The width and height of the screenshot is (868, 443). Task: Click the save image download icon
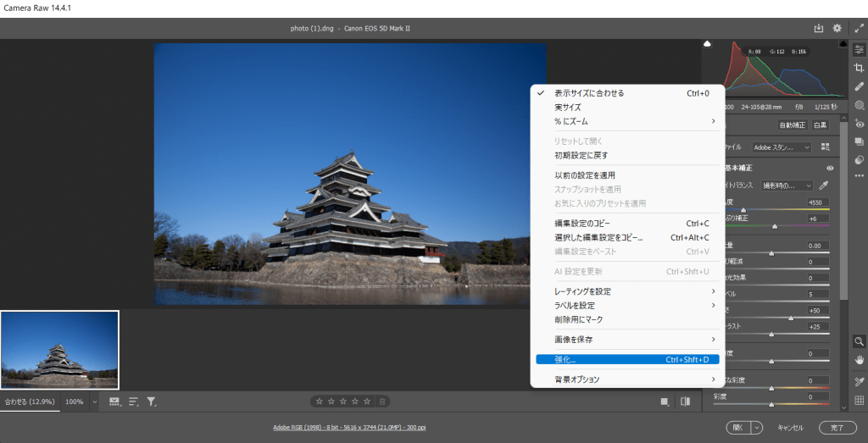pos(819,28)
